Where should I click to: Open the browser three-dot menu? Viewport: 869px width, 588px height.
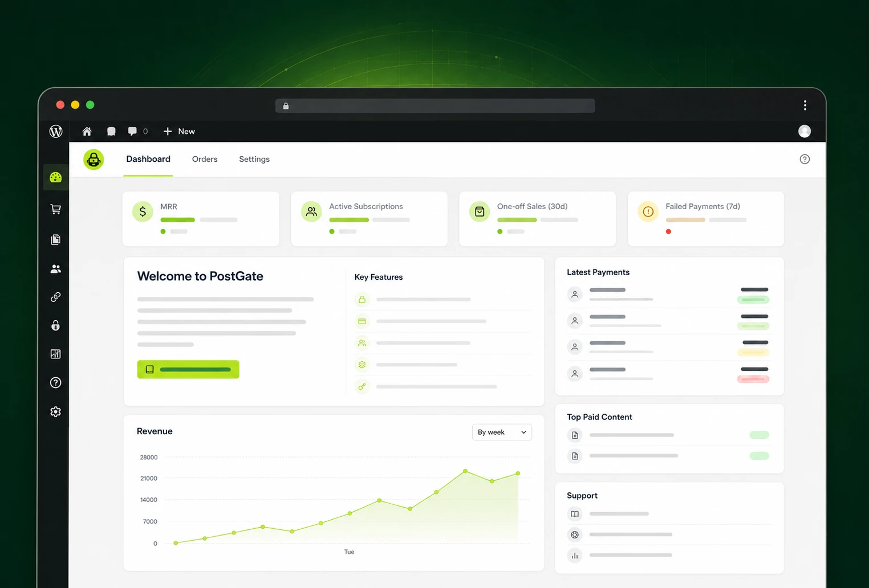pos(805,105)
